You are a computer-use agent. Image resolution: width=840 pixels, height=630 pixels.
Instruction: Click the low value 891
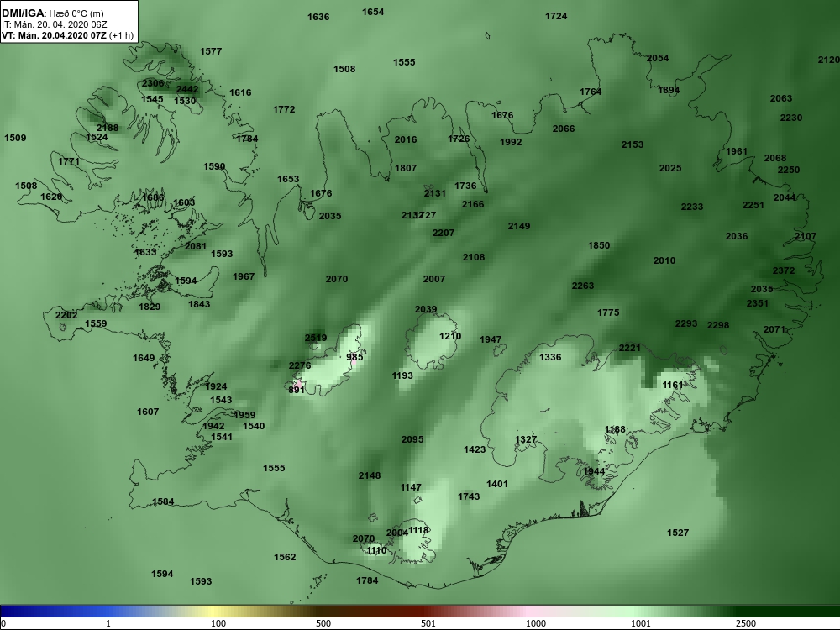[297, 390]
